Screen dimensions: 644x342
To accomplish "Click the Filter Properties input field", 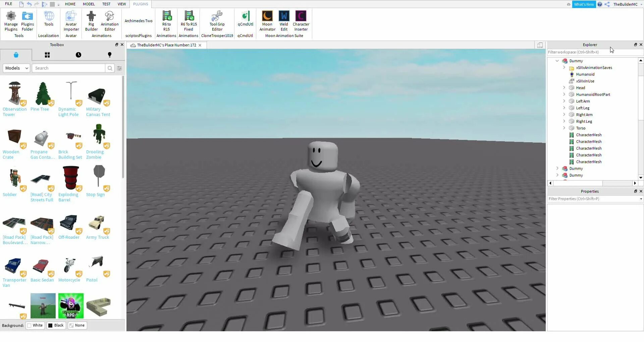I will [x=593, y=199].
